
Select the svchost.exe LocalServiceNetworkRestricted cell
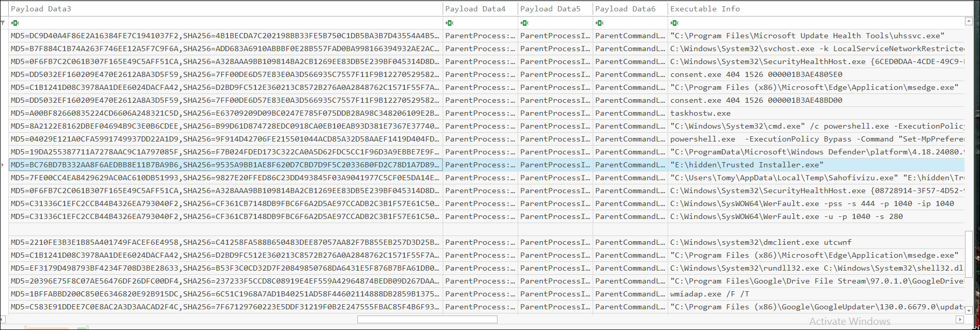(x=816, y=49)
